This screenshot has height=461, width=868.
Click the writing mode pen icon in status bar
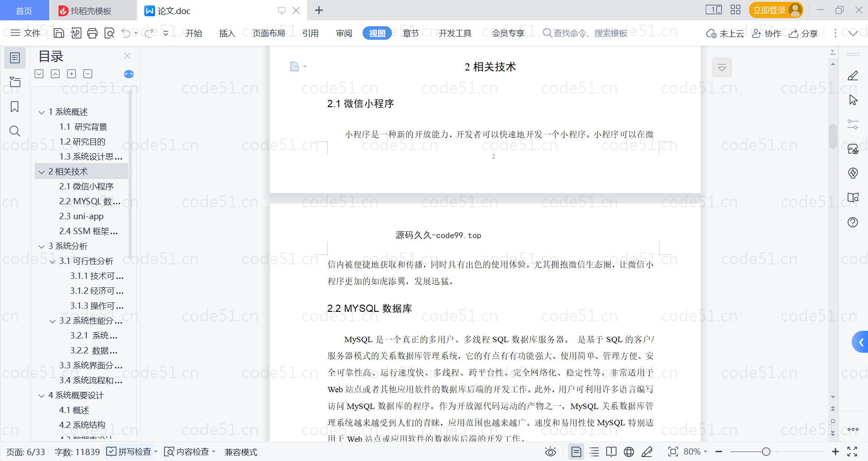pyautogui.click(x=647, y=452)
